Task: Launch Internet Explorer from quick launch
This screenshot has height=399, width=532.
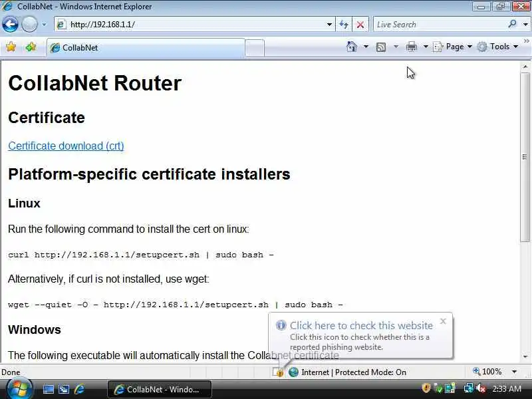Action: [x=79, y=389]
